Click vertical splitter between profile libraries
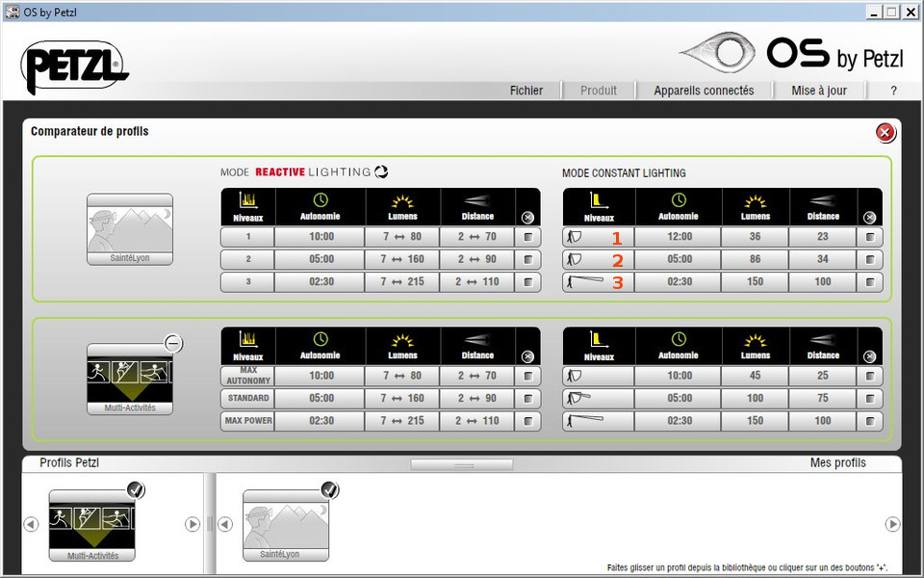 tap(210, 524)
